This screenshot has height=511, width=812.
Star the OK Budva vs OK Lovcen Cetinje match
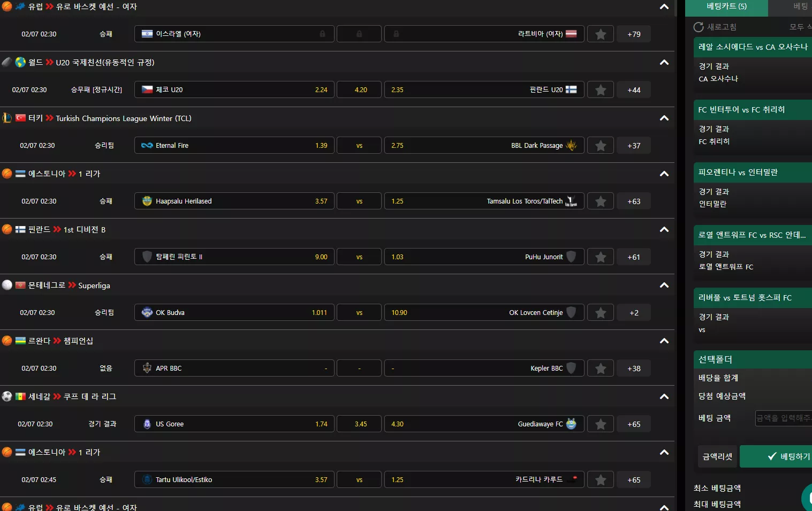coord(601,313)
